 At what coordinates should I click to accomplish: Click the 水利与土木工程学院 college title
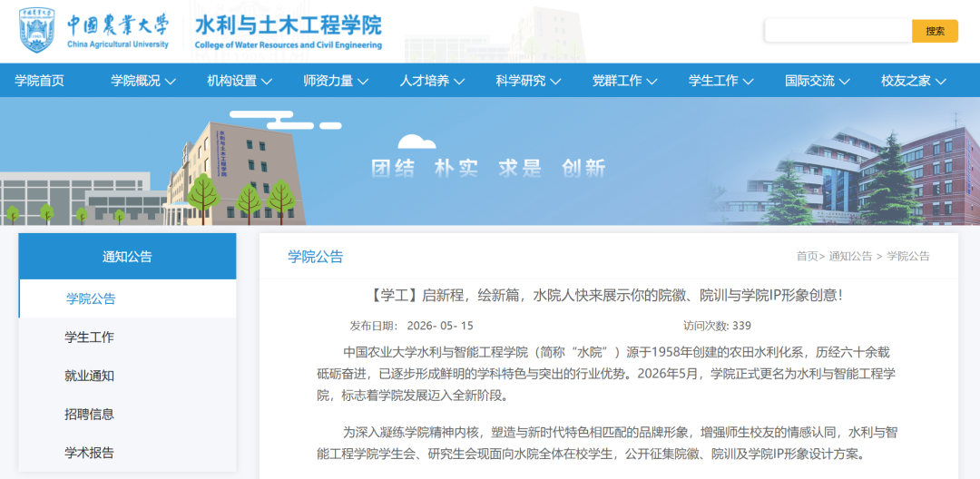click(x=289, y=25)
